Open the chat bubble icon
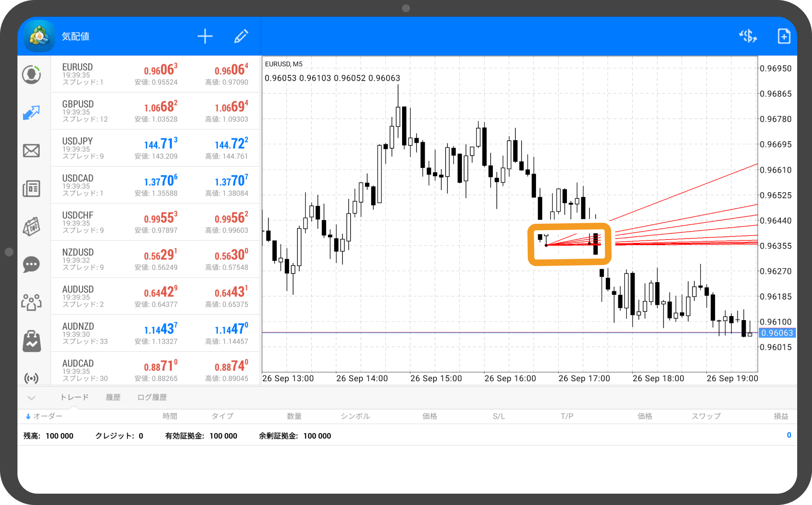The image size is (812, 505). (31, 264)
